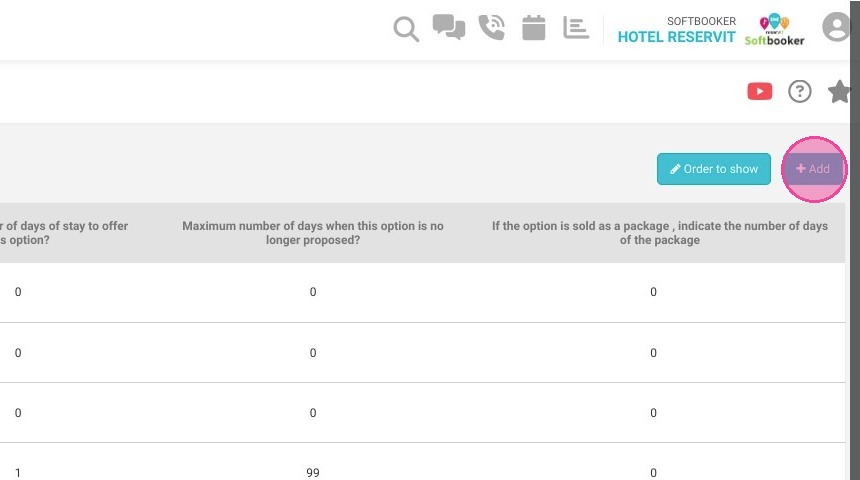This screenshot has height=480, width=860.
Task: Click the Add button
Action: coord(813,169)
